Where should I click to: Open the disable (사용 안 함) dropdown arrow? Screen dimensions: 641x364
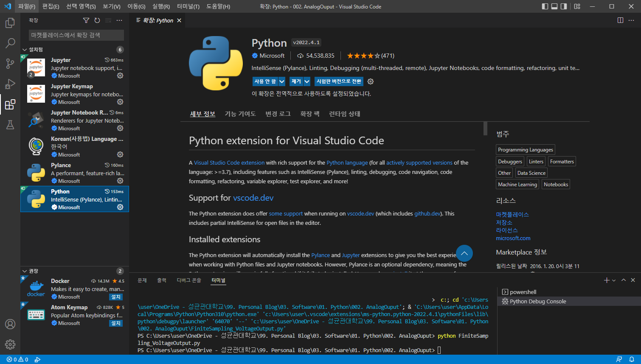[282, 81]
